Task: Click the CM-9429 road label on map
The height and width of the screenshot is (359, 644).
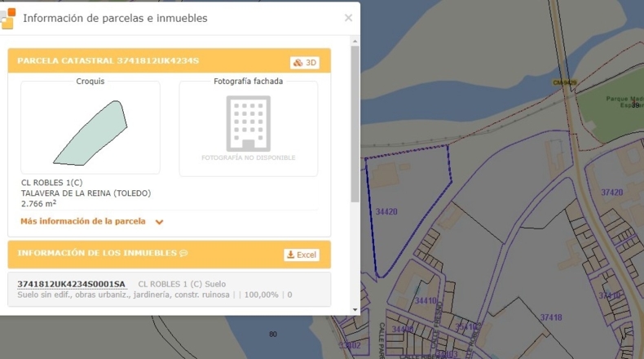Action: click(x=564, y=82)
